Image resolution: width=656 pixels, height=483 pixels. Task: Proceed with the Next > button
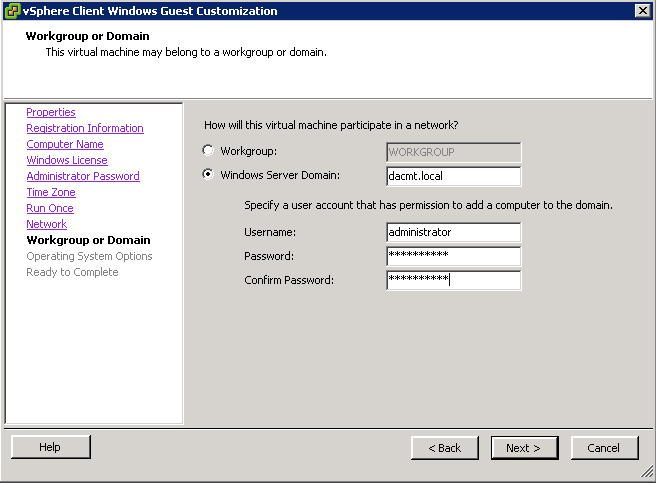click(524, 448)
